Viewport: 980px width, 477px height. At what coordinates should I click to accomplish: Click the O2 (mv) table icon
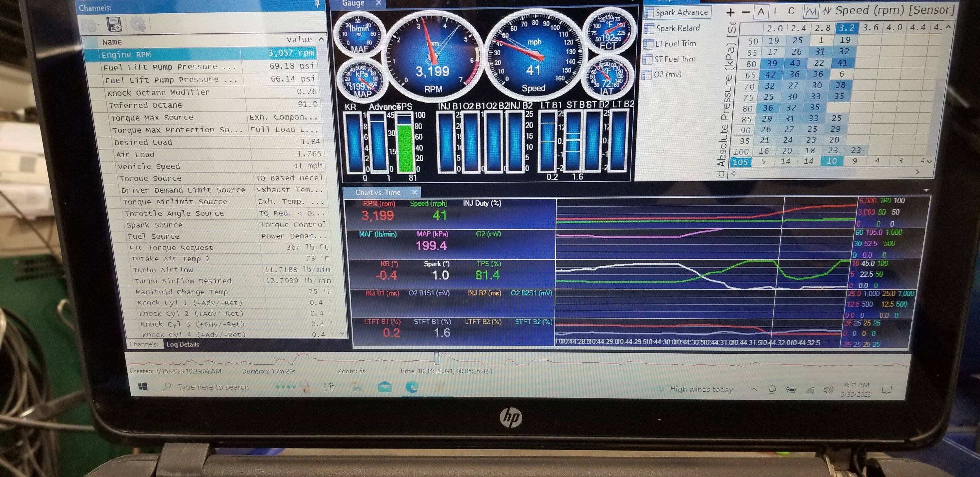647,75
